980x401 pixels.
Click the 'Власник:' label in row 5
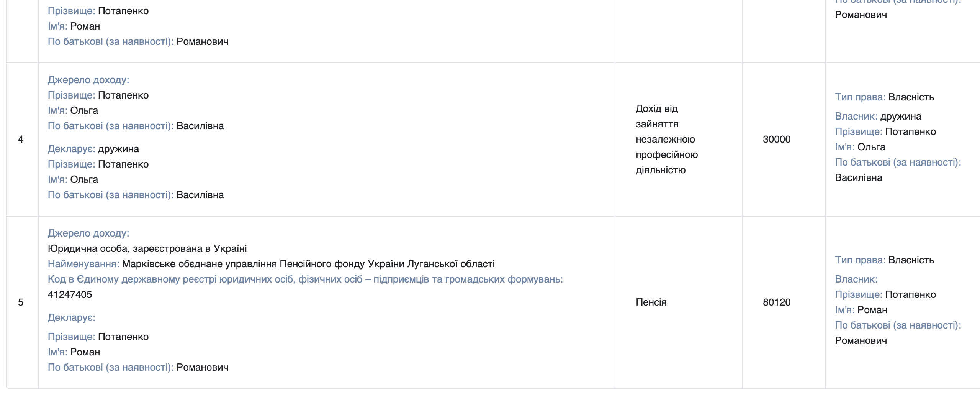click(856, 279)
